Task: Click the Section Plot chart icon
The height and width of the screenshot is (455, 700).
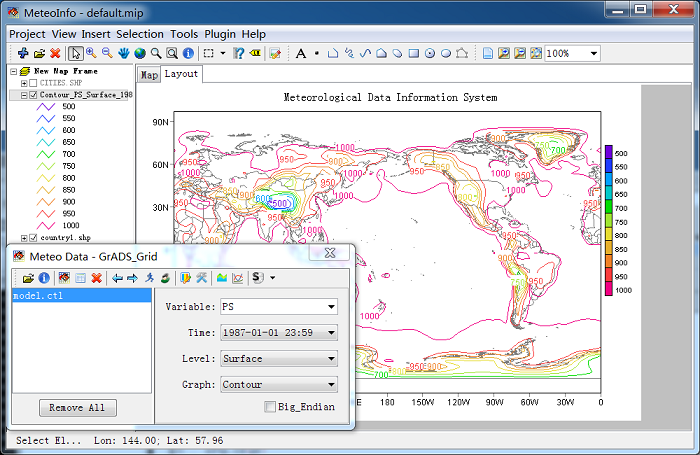Action: click(238, 278)
